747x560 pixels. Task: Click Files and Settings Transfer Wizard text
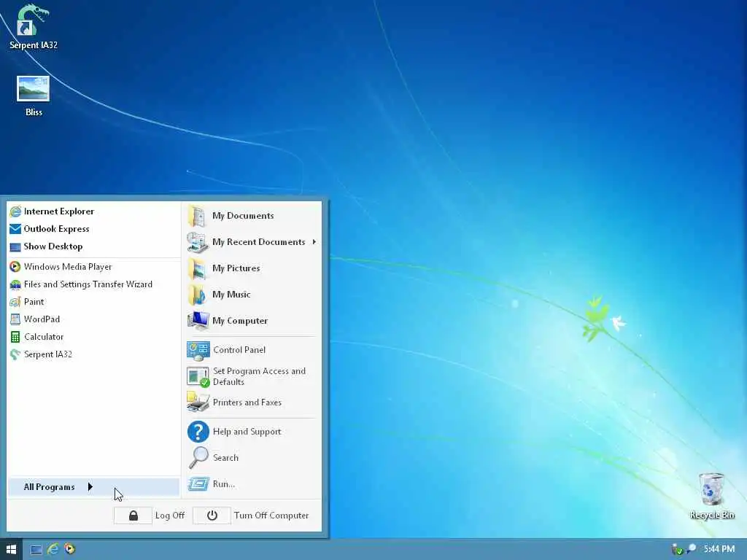[x=88, y=284]
